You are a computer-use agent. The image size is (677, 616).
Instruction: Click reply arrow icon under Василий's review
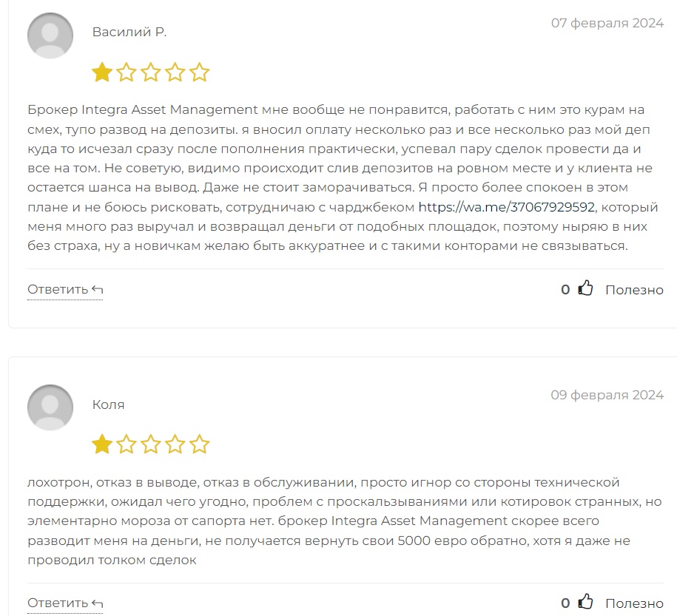[98, 290]
